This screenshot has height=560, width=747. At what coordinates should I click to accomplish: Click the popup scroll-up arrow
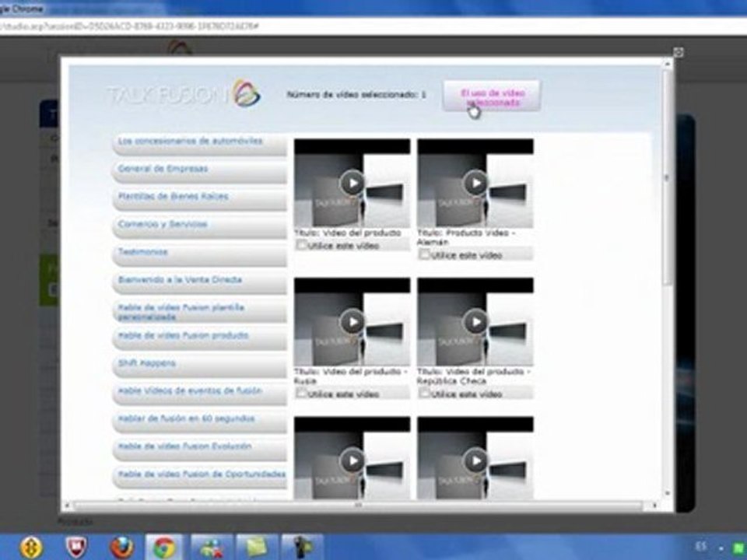click(668, 63)
